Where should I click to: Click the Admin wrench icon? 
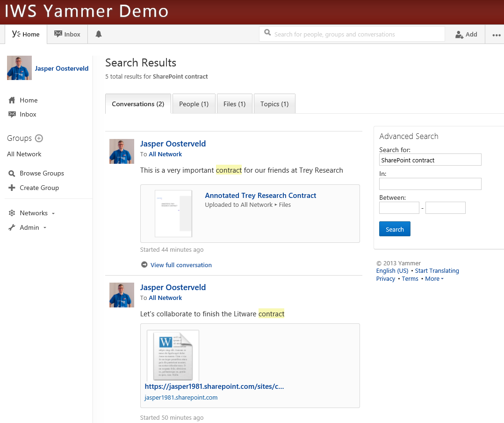pyautogui.click(x=12, y=227)
